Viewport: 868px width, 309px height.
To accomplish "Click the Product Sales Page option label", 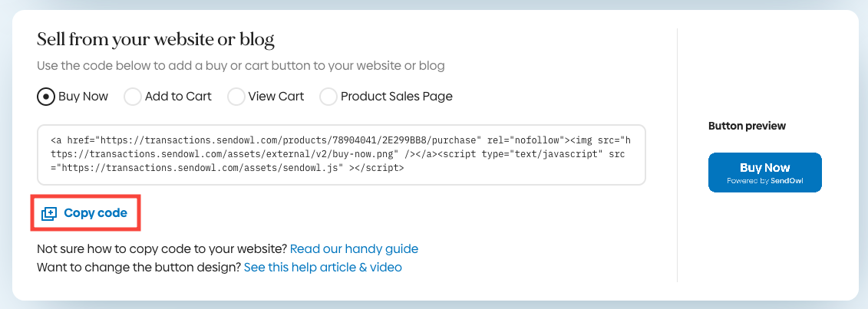I will (x=396, y=97).
